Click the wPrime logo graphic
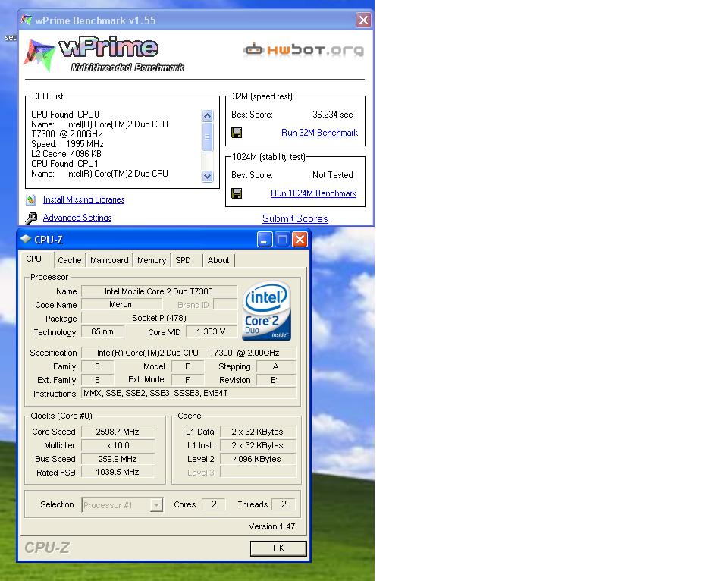728x581 pixels. click(104, 55)
